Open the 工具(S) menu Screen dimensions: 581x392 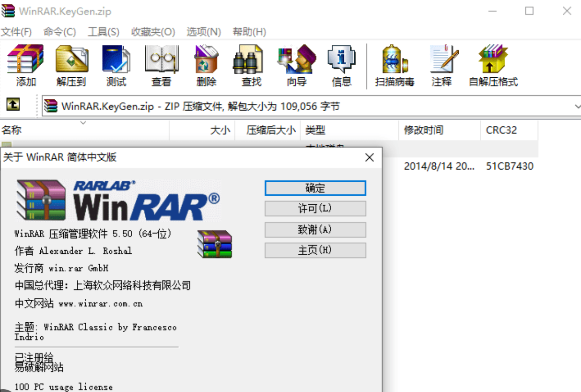click(x=104, y=32)
